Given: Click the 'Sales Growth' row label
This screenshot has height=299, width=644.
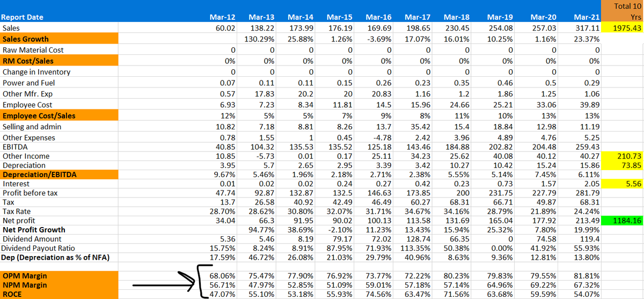Looking at the screenshot, I should (25, 39).
